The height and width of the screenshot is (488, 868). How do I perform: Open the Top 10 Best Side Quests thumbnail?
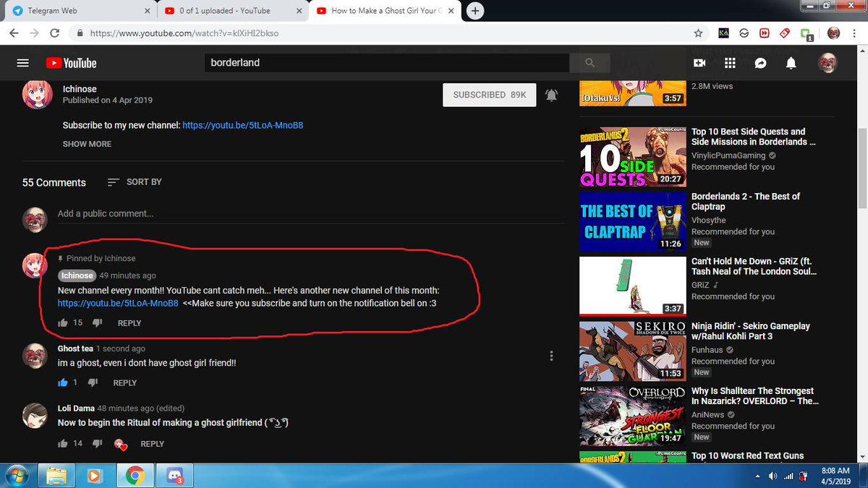tap(633, 157)
